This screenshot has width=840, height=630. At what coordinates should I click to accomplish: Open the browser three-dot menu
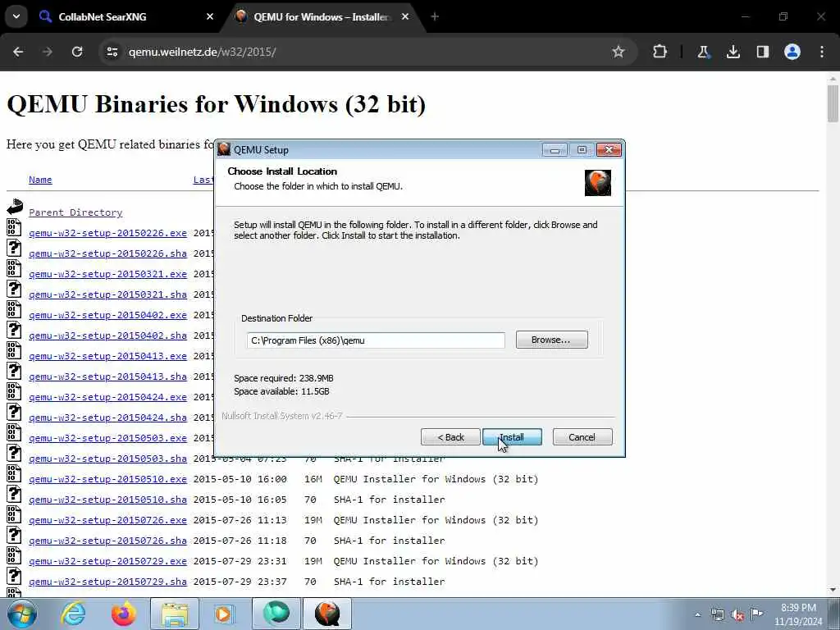[822, 52]
